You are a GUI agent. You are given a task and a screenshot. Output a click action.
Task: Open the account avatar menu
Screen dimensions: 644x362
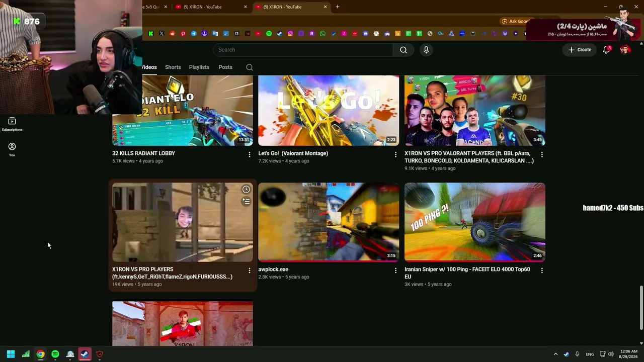point(625,50)
